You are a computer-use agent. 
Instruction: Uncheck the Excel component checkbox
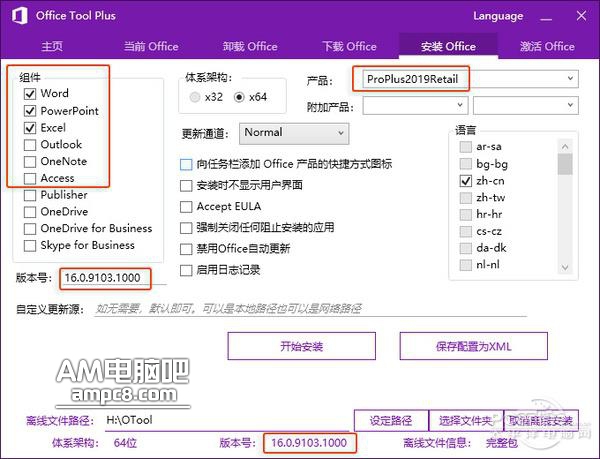click(30, 128)
